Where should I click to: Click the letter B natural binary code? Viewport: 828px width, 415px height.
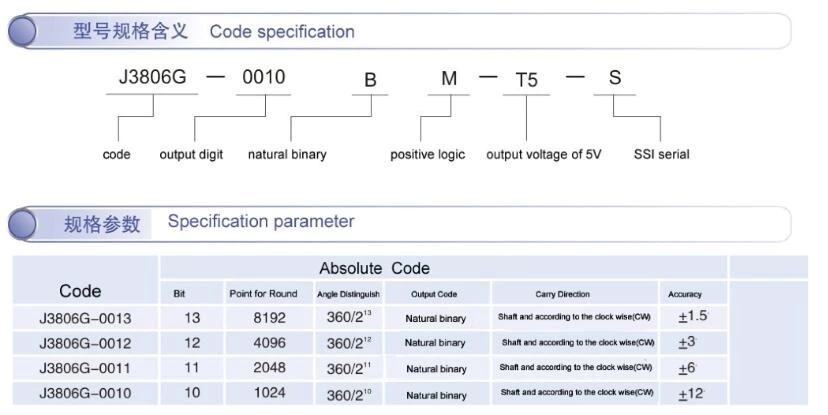[x=370, y=80]
